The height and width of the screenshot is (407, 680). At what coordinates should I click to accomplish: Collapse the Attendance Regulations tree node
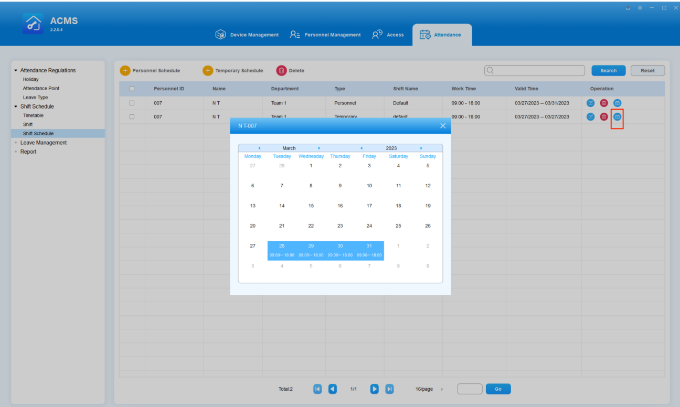[x=15, y=70]
